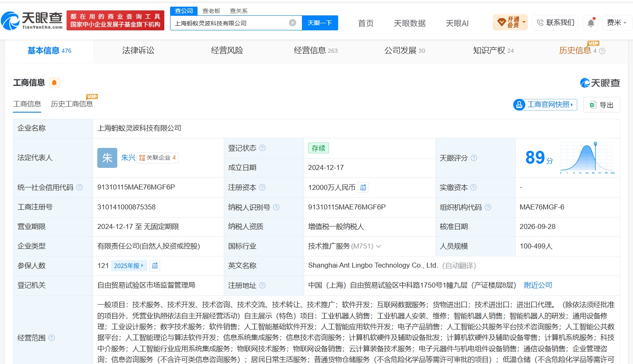Open the TianYanCha logo homepage
633x364 pixels.
(x=32, y=20)
